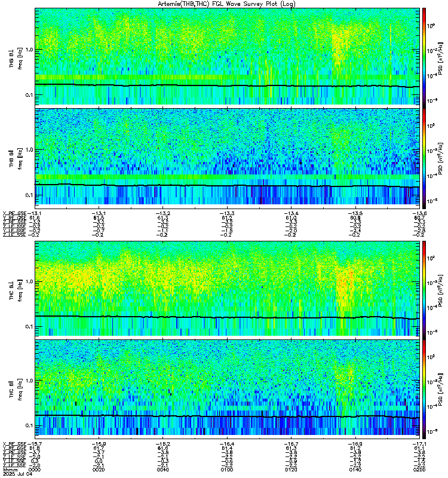This screenshot has height=478, width=448.
Task: Select the THC B⊥ y-axis label
Action: (x=20, y=289)
